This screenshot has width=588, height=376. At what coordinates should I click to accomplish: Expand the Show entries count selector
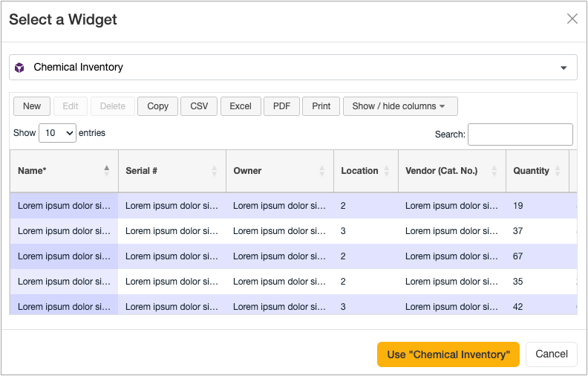tap(57, 133)
